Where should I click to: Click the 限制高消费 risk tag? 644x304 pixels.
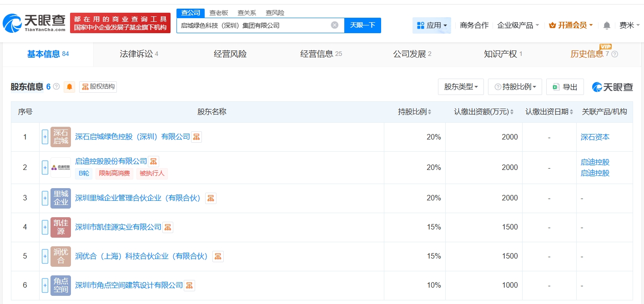pyautogui.click(x=114, y=173)
